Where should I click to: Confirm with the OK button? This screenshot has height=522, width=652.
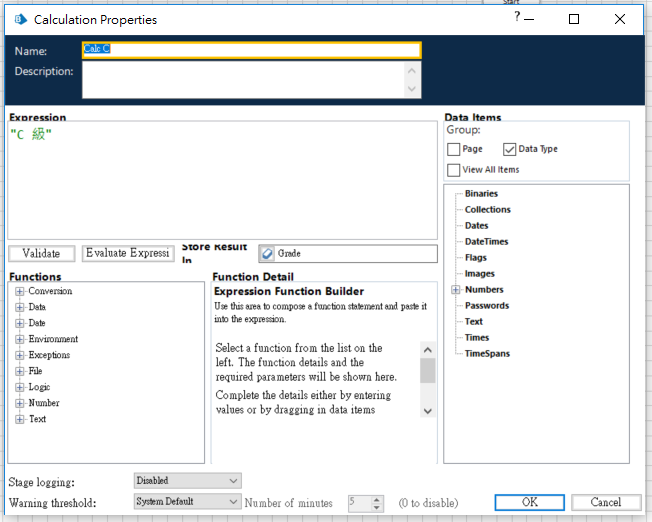(x=529, y=502)
